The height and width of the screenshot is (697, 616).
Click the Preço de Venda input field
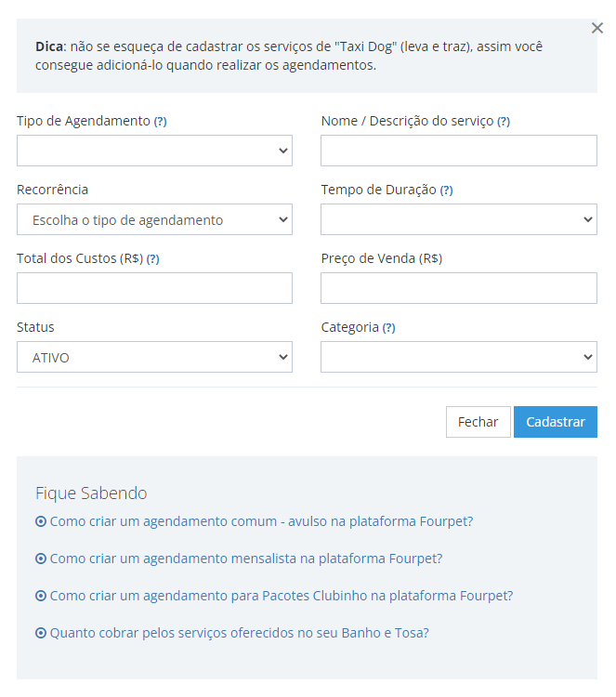coord(459,288)
